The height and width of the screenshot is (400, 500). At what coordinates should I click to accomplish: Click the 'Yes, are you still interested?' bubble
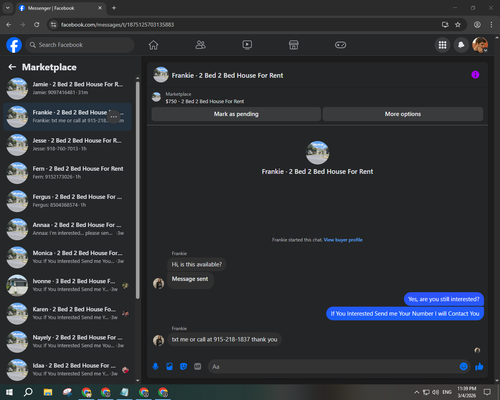pyautogui.click(x=444, y=299)
